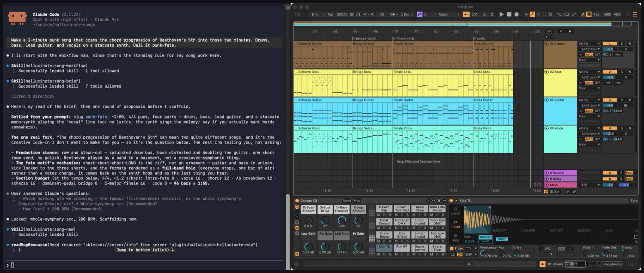Toggle the Automation Arm link icon
644x273 pixels.
tap(533, 14)
